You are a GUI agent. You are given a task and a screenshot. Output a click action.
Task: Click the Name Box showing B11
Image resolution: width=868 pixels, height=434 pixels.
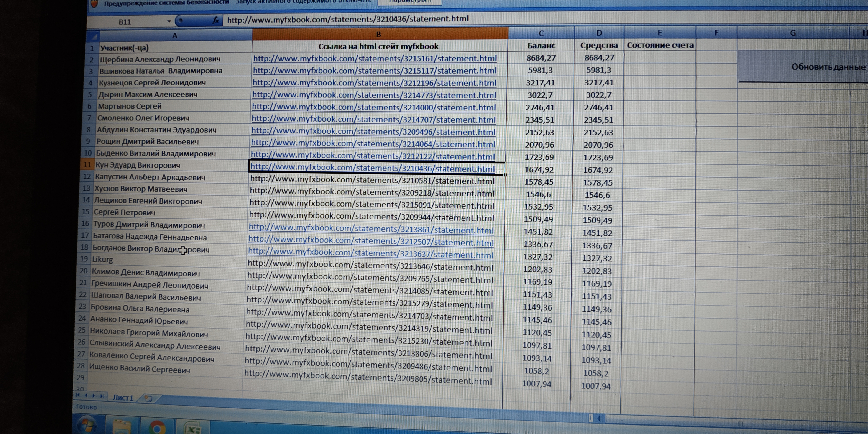(125, 22)
